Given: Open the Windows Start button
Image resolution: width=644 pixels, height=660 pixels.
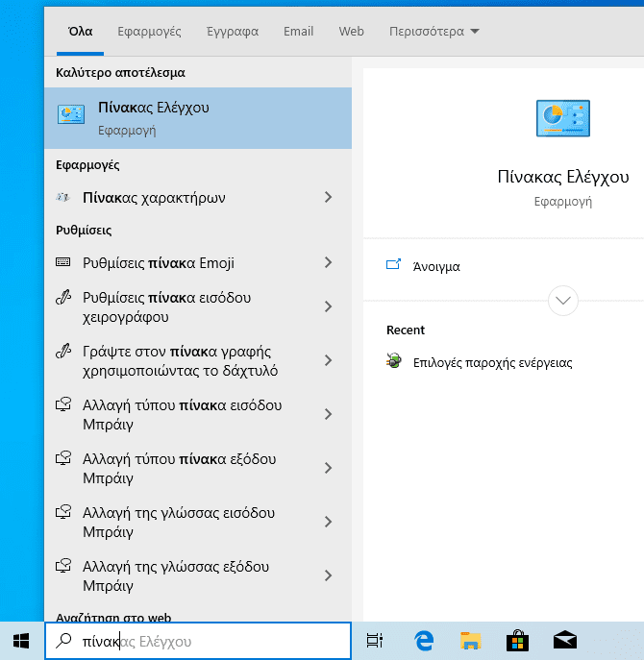Looking at the screenshot, I should pos(21,641).
